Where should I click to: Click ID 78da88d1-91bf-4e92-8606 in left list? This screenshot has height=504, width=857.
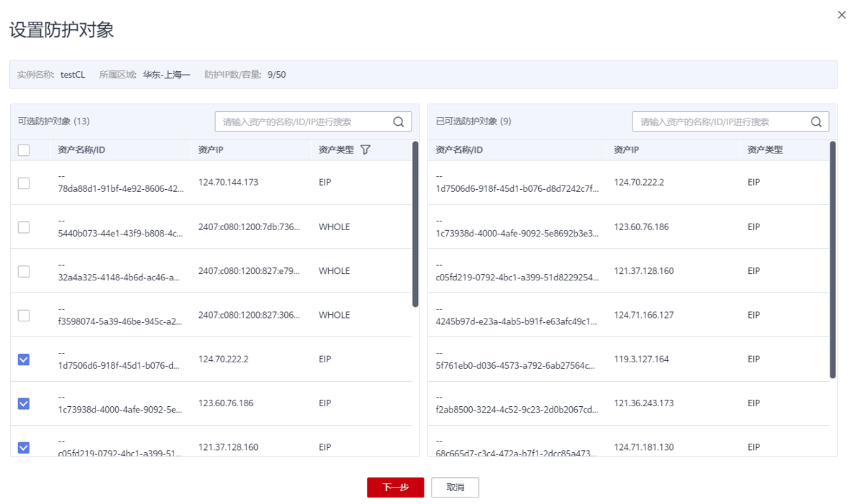coord(121,189)
